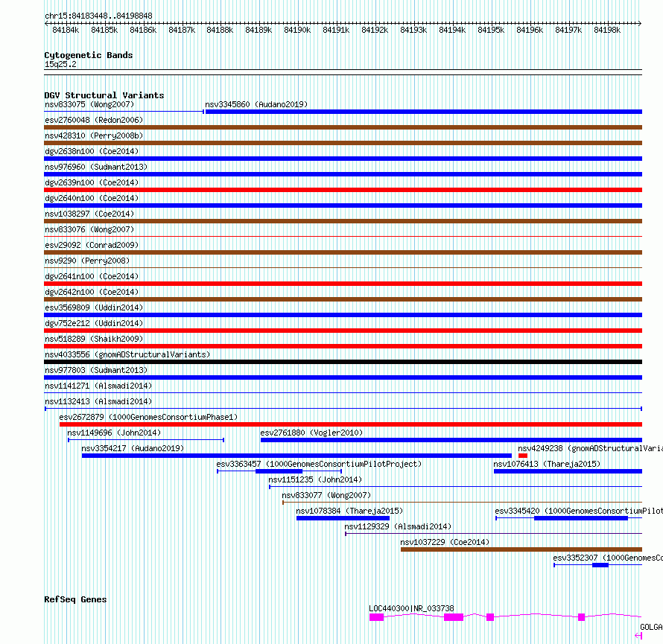Click the chr15:84183448..84198848 coordinate label
This screenshot has height=644, width=663.
click(x=98, y=16)
